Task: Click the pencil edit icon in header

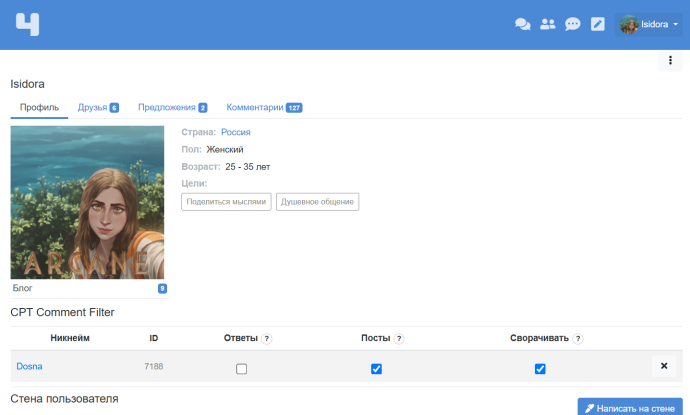Action: [x=598, y=24]
